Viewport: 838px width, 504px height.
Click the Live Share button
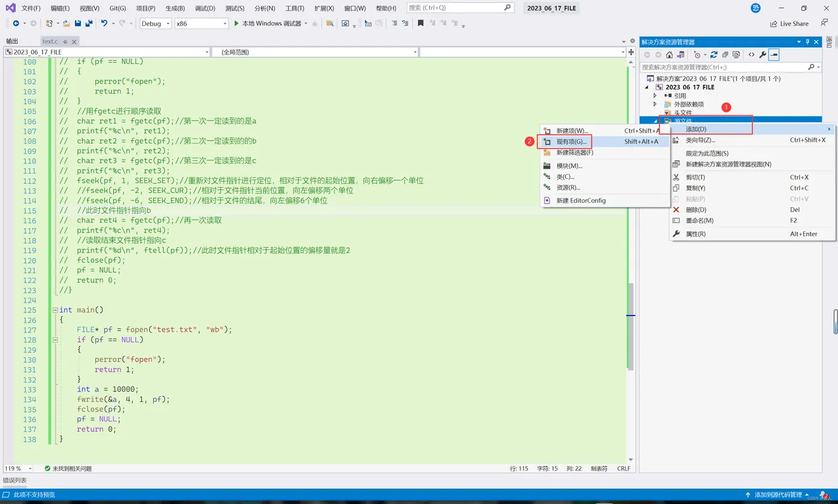(x=789, y=23)
